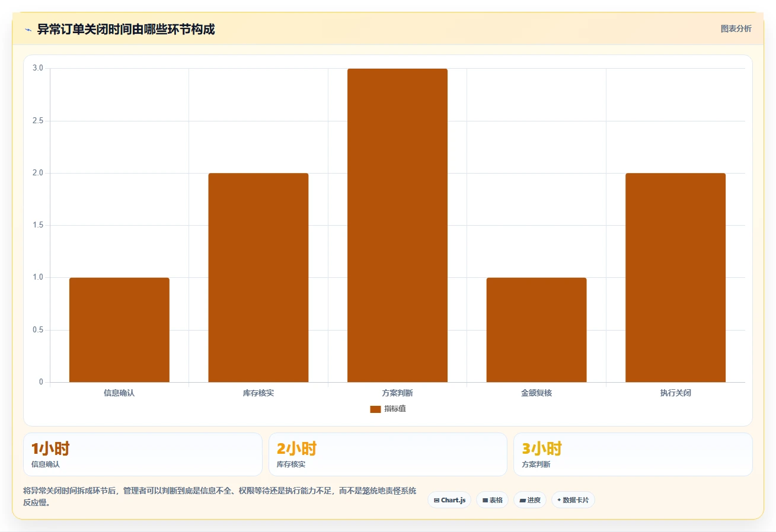Select the 执行关闭 bar in the chart
776x532 pixels.
click(675, 278)
